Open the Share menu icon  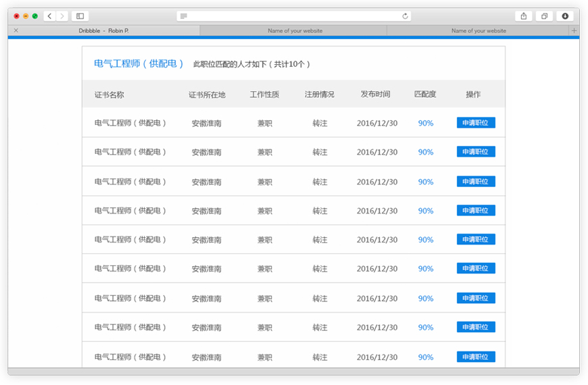click(524, 16)
